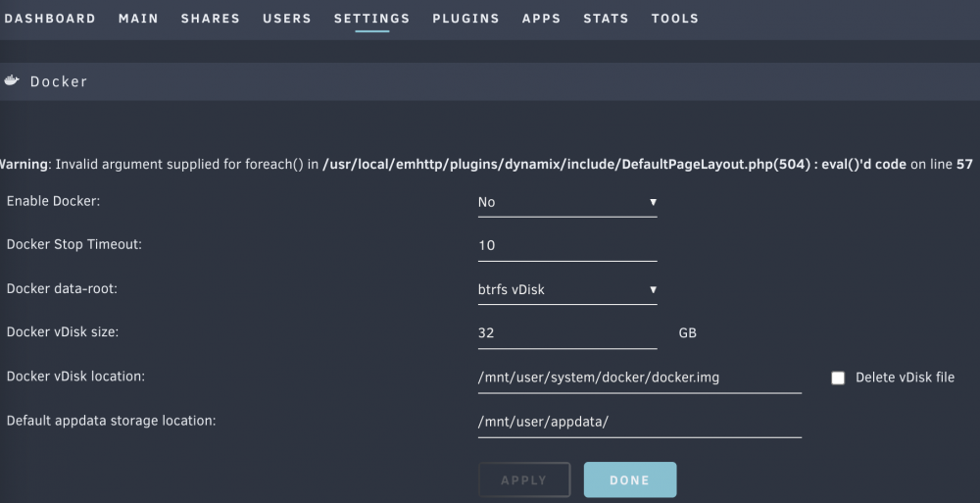Click the Done button
Screen dimensions: 980x503
[x=630, y=479]
